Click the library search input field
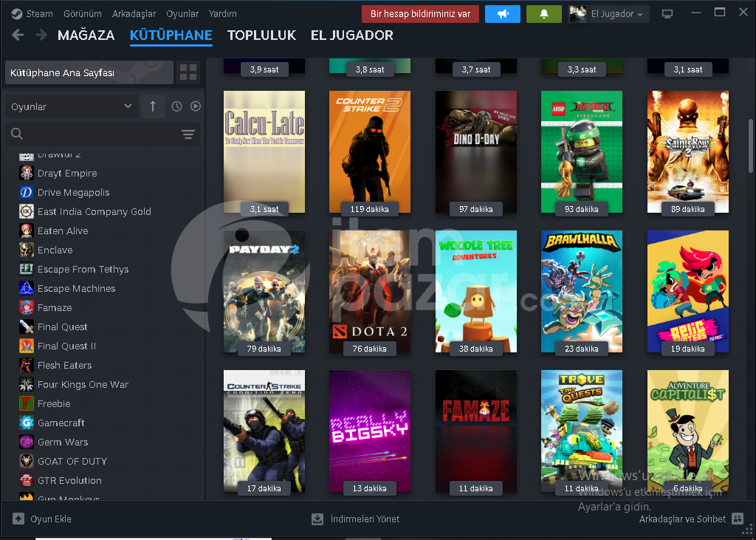Viewport: 756px width, 540px height. (102, 134)
